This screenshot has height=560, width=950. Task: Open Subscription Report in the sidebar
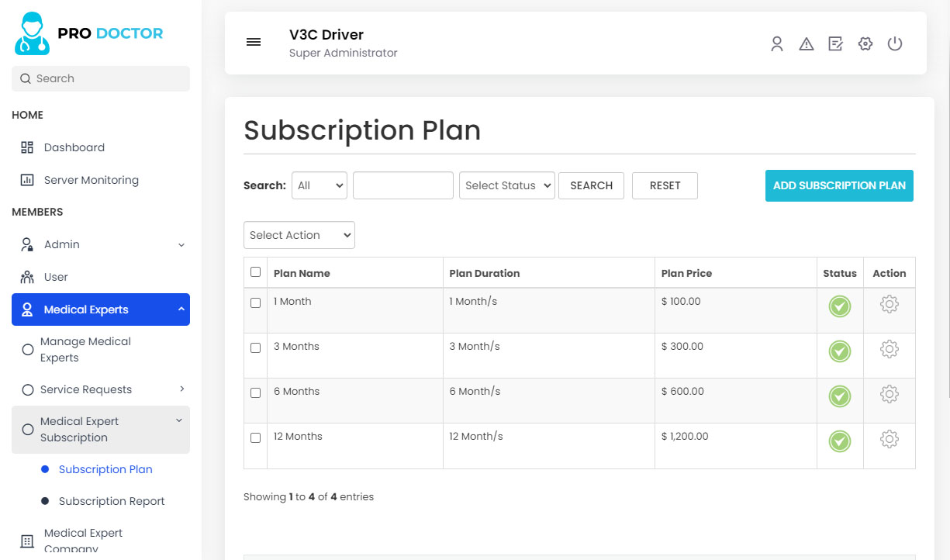pyautogui.click(x=112, y=501)
